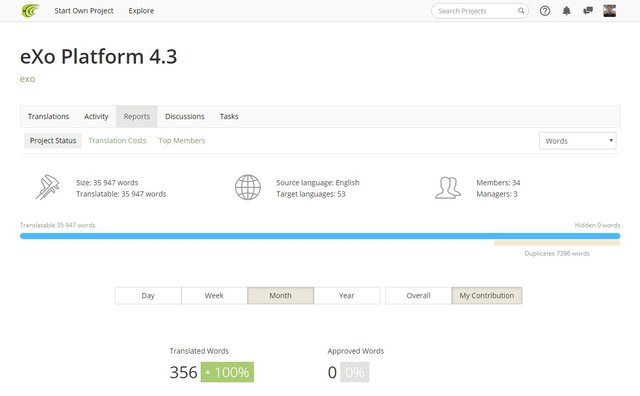The height and width of the screenshot is (396, 640).
Task: Select the Day period toggle
Action: pyautogui.click(x=148, y=296)
